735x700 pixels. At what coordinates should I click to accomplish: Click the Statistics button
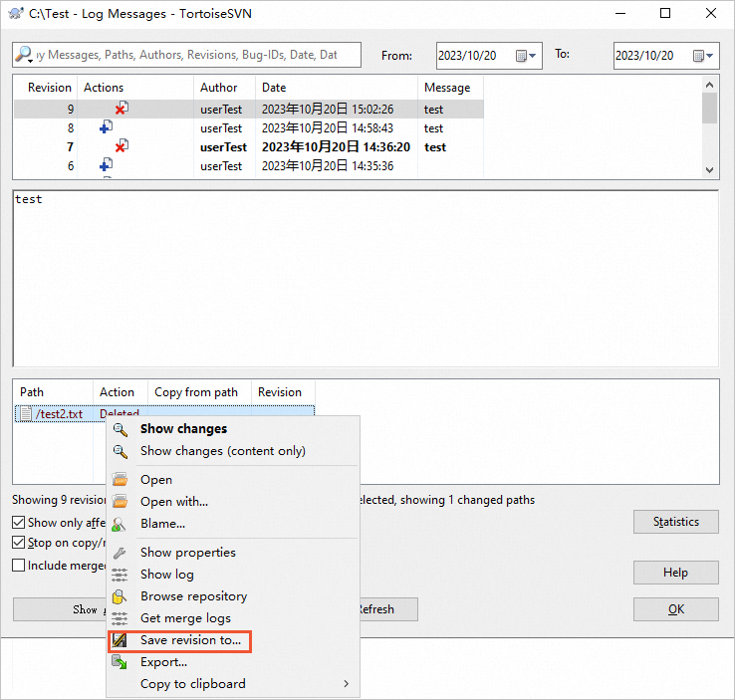coord(676,522)
